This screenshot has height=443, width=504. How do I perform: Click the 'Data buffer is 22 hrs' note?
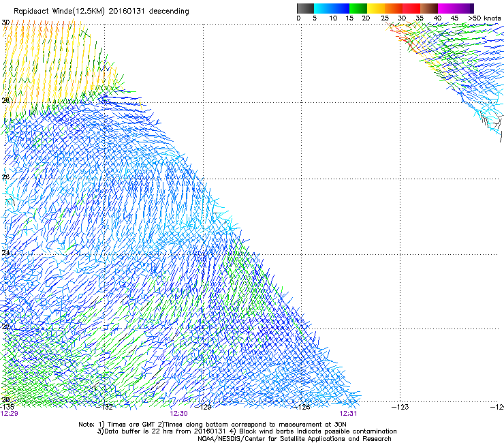[x=247, y=431]
